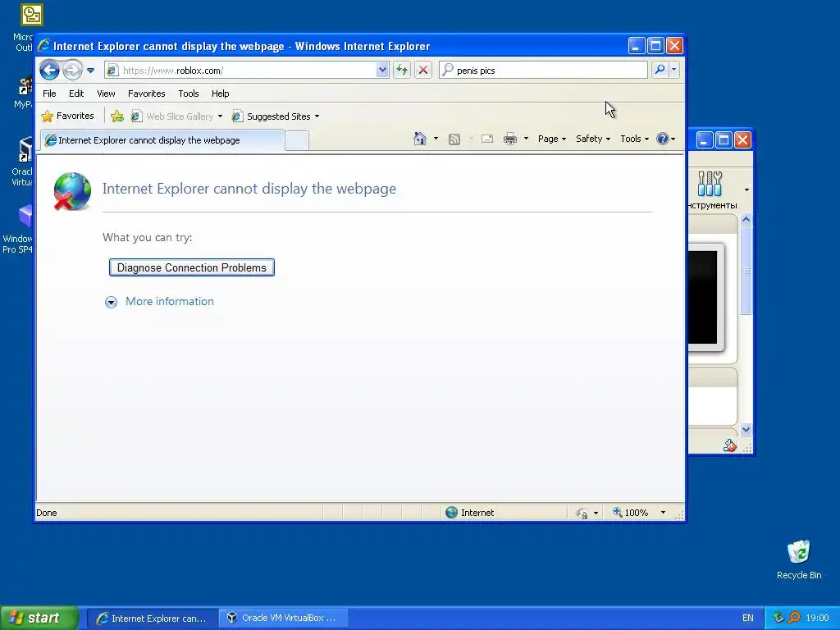Click the EN language indicator
The height and width of the screenshot is (630, 840).
(748, 619)
